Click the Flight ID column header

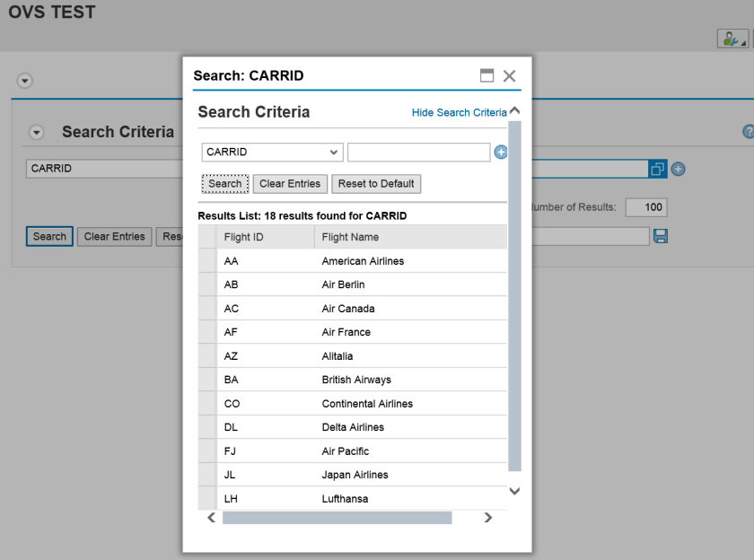coord(265,237)
